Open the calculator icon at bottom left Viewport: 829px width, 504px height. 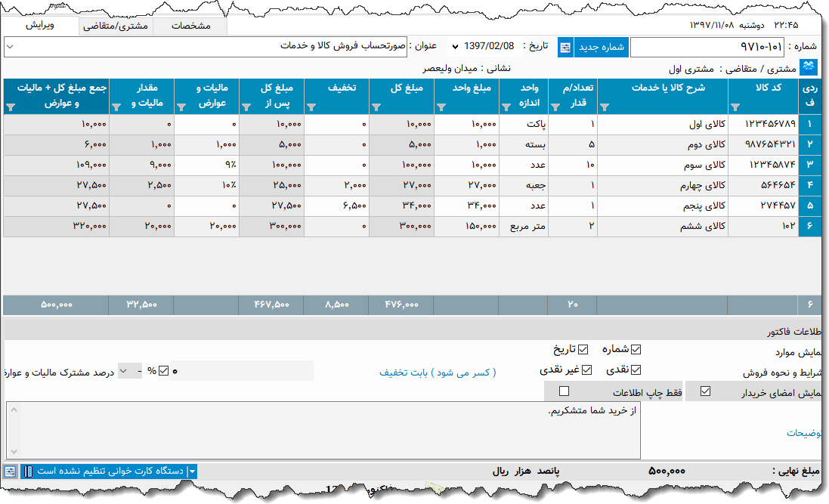point(11,471)
